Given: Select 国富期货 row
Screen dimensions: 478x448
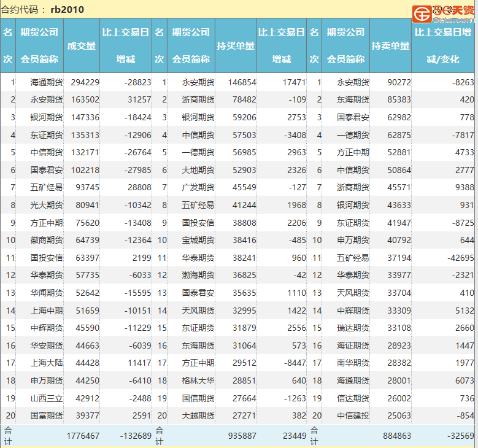Looking at the screenshot, I should (x=47, y=415).
